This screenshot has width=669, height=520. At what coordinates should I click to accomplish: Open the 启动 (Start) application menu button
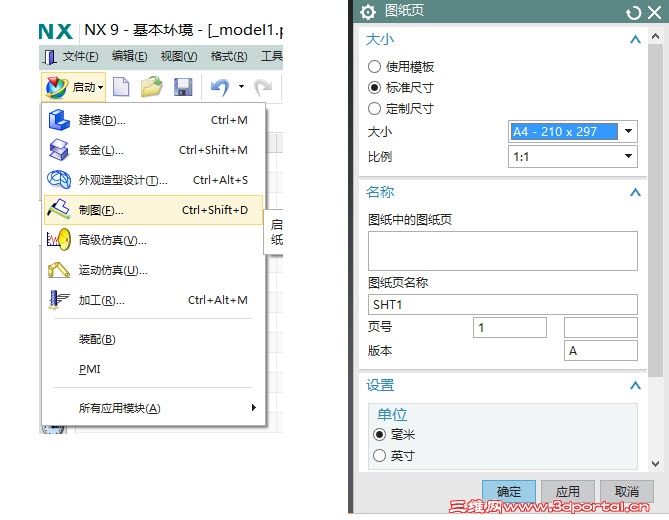coord(74,87)
